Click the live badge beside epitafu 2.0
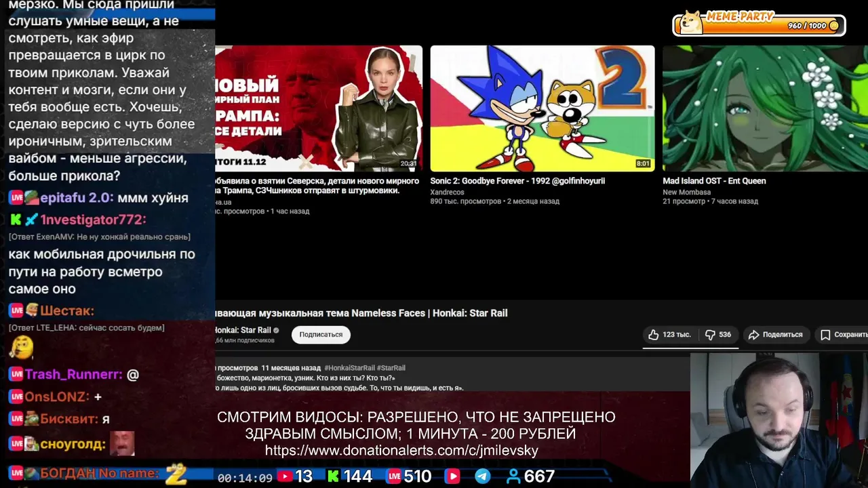 click(x=16, y=198)
